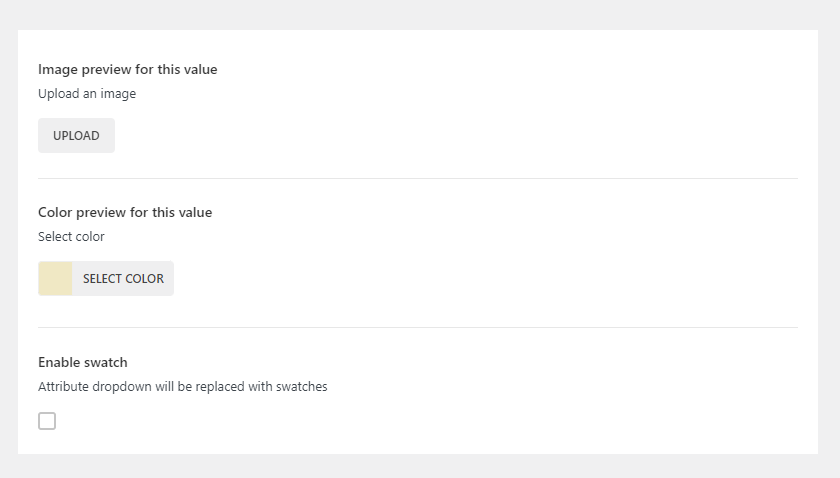Choose a color for this attribute value
Viewport: 840px width, 478px height.
(123, 279)
